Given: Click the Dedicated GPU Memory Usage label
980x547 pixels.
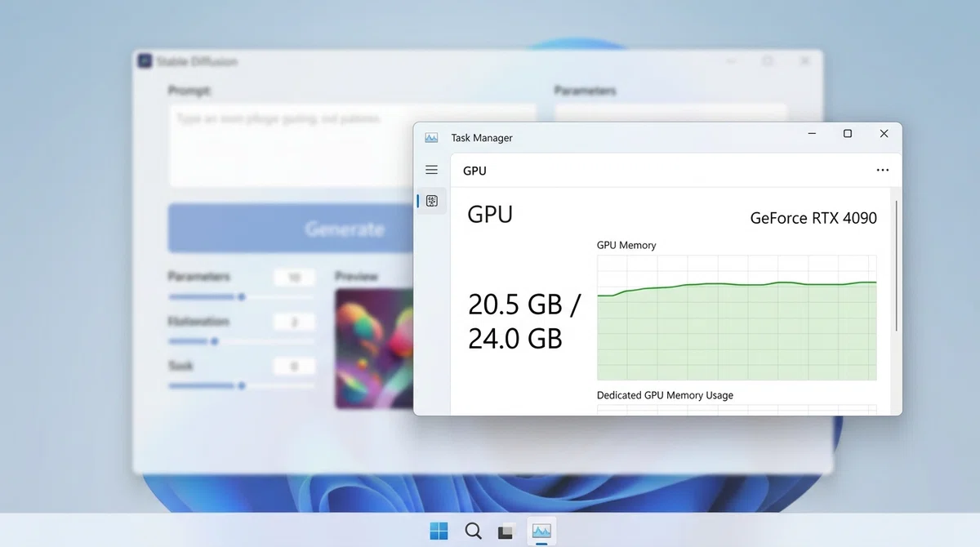Looking at the screenshot, I should tap(665, 395).
